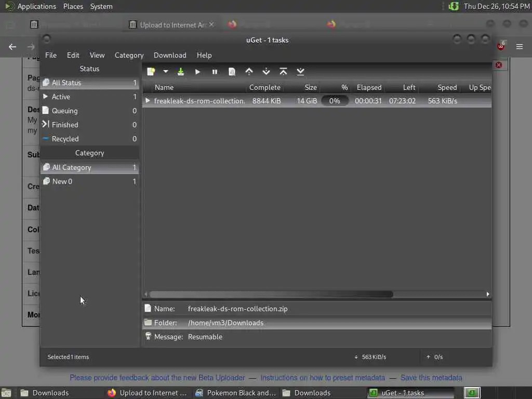Move the download to the bottom
The height and width of the screenshot is (399, 532).
tap(300, 72)
